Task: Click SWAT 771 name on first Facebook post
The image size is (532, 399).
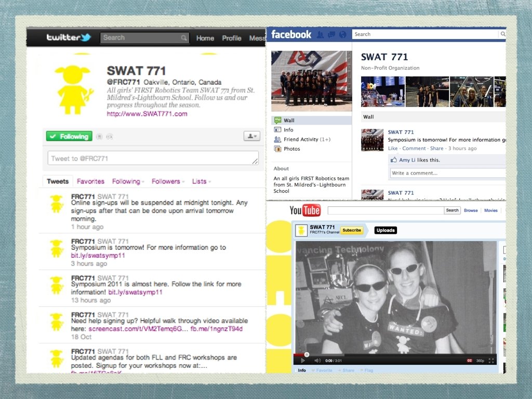Action: (401, 132)
